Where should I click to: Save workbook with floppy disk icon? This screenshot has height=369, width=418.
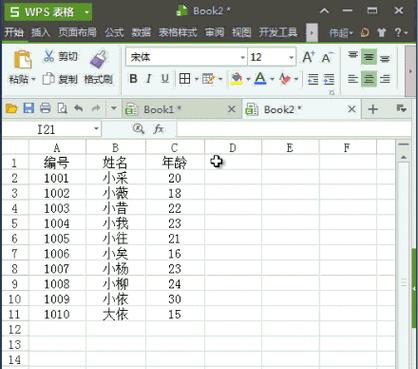pyautogui.click(x=29, y=108)
